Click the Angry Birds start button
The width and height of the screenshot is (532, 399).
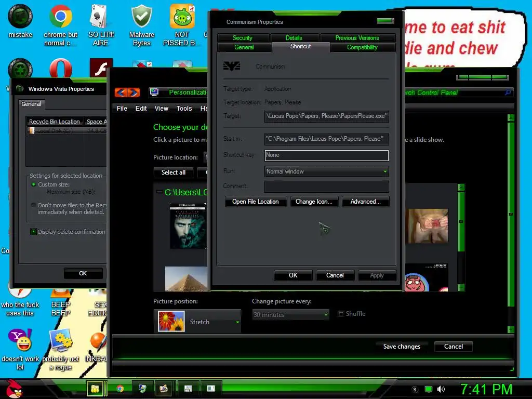click(x=14, y=389)
